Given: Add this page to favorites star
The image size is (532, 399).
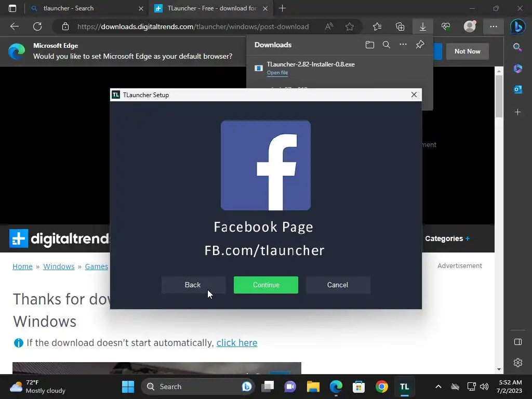Looking at the screenshot, I should [350, 26].
